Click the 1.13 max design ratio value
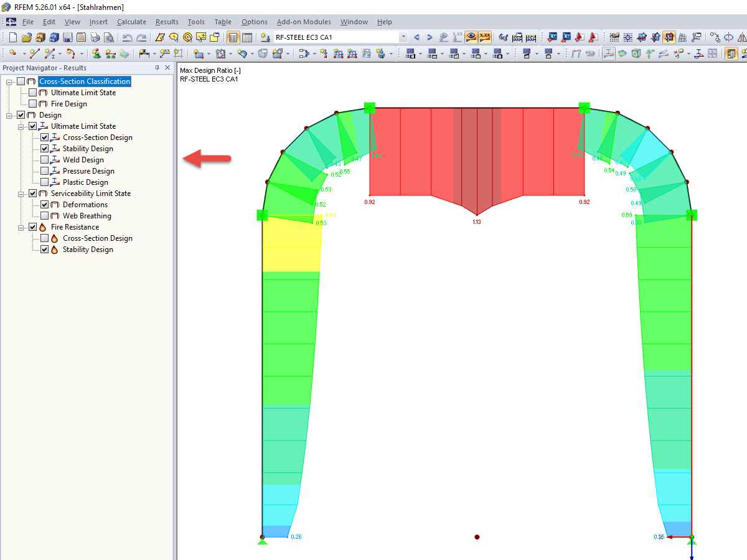The image size is (747, 560). [x=477, y=222]
